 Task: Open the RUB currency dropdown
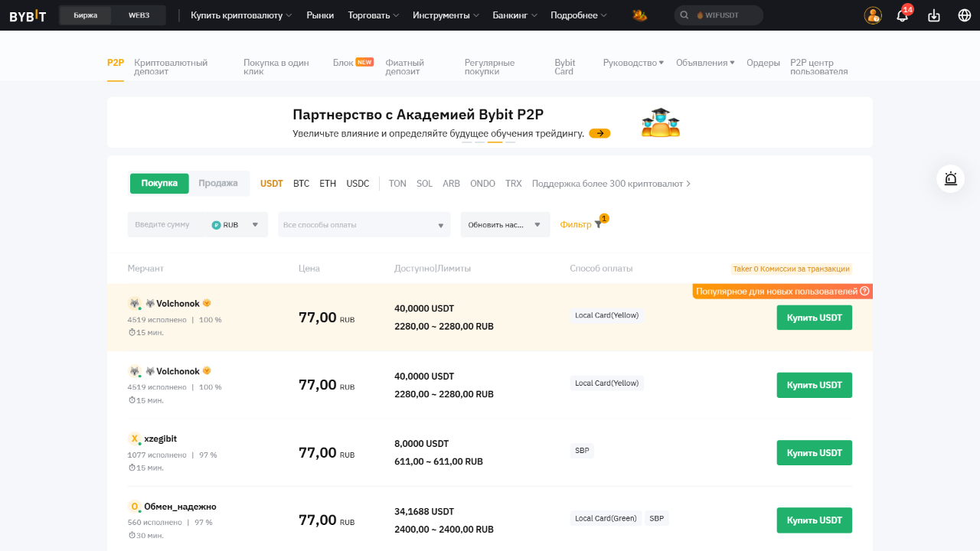point(237,225)
